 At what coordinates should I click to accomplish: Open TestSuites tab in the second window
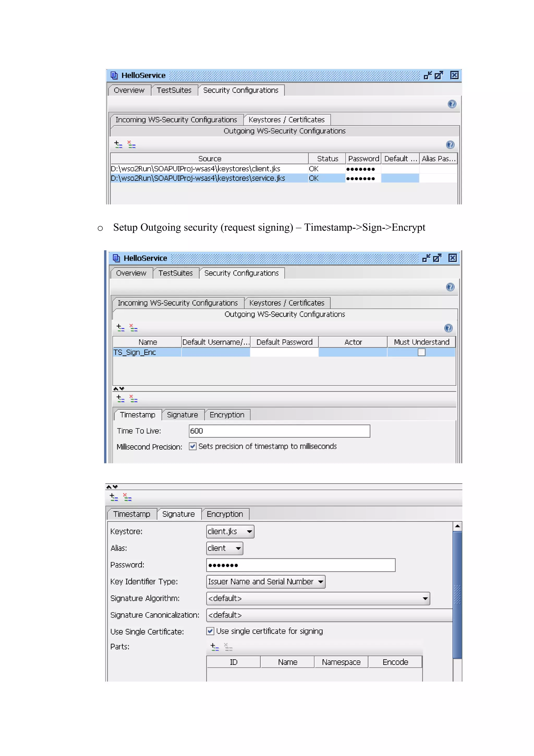[x=176, y=273]
